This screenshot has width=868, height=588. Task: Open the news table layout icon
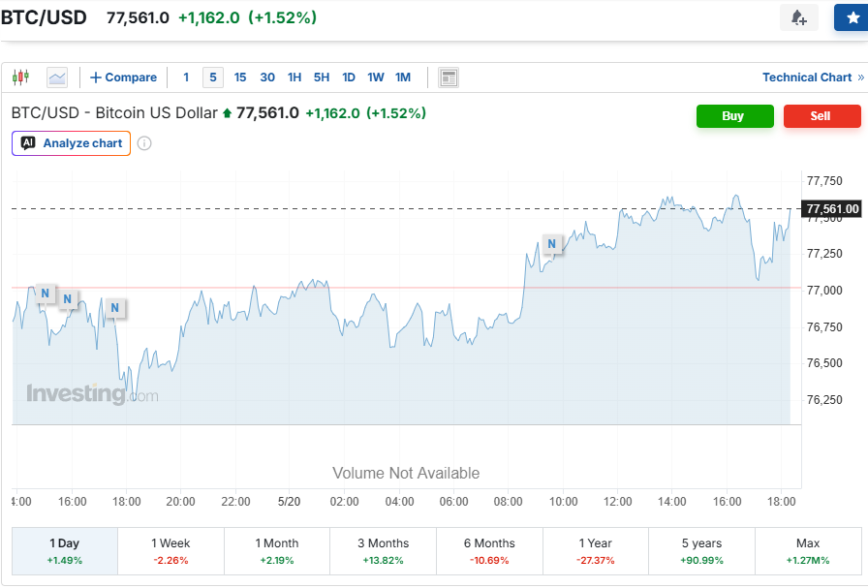[449, 77]
